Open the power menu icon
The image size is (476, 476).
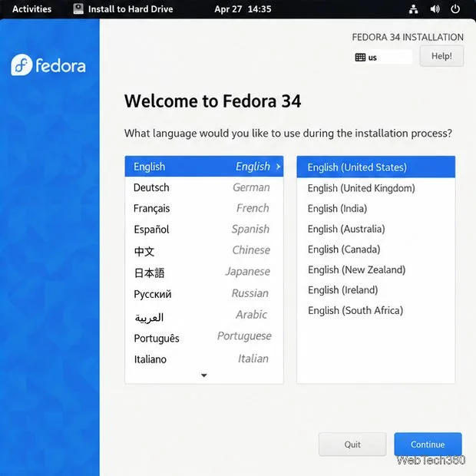(455, 9)
